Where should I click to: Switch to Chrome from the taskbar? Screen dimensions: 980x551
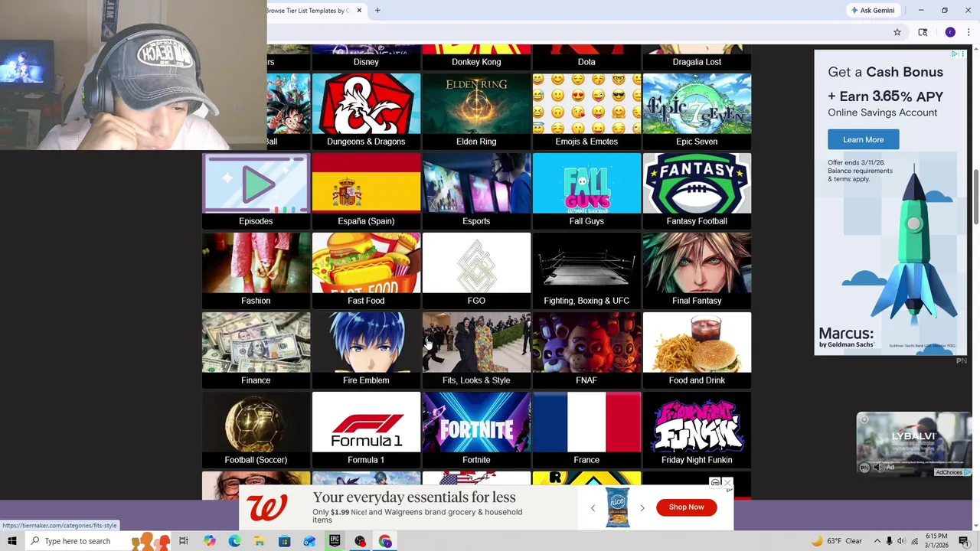tap(385, 541)
